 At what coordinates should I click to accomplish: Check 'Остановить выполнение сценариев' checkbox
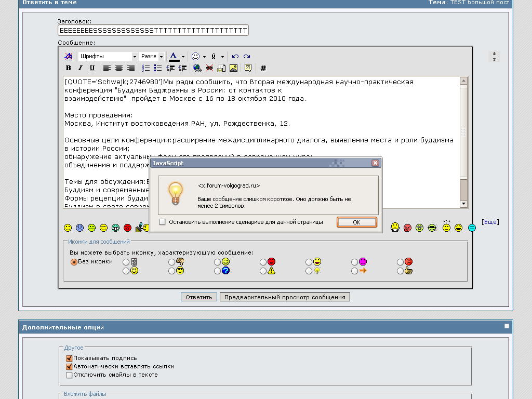coord(162,222)
